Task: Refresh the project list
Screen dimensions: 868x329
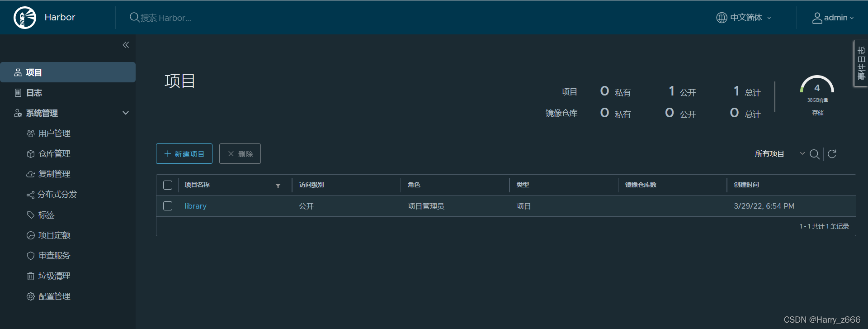Action: pos(832,154)
